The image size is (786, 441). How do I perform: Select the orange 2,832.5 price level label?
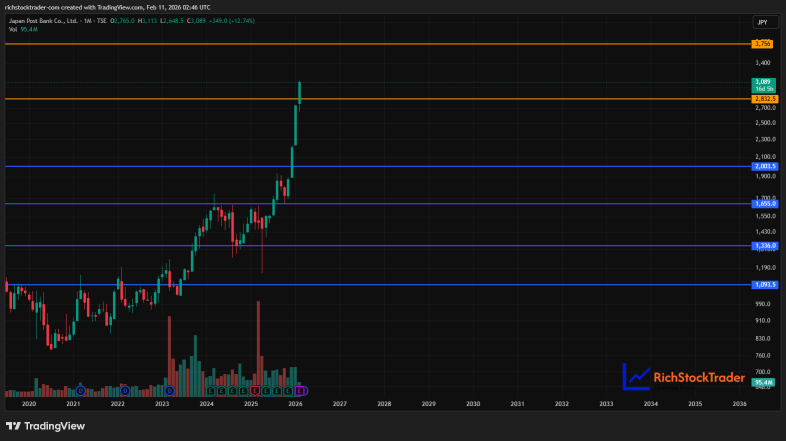pos(765,99)
